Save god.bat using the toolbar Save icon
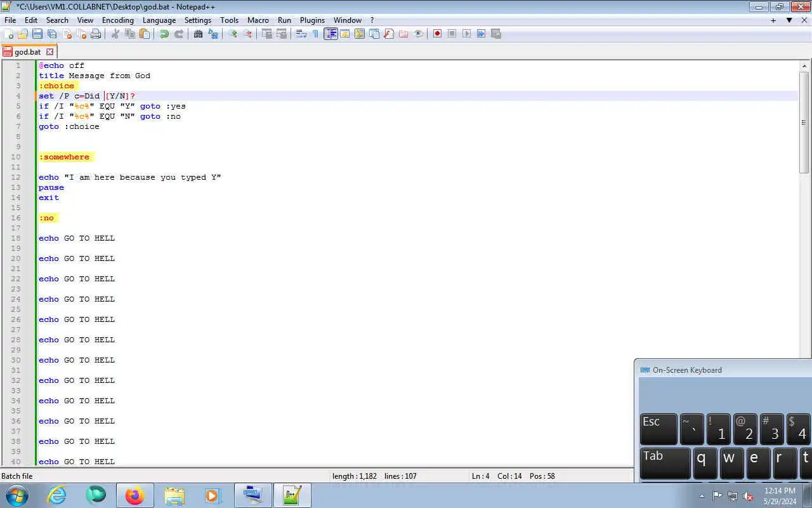 [x=37, y=34]
